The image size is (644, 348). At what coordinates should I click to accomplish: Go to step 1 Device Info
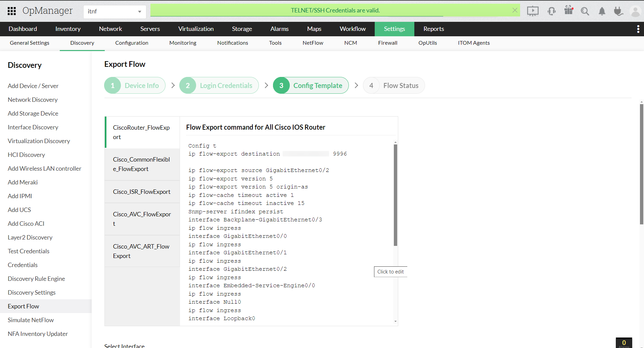pyautogui.click(x=135, y=86)
